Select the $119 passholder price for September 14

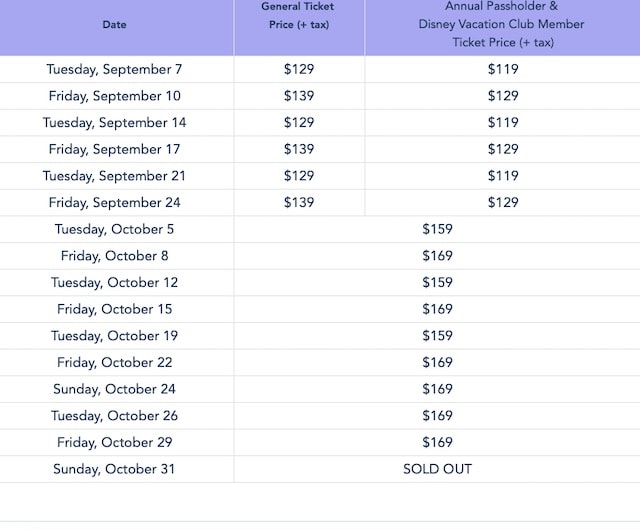(x=503, y=122)
